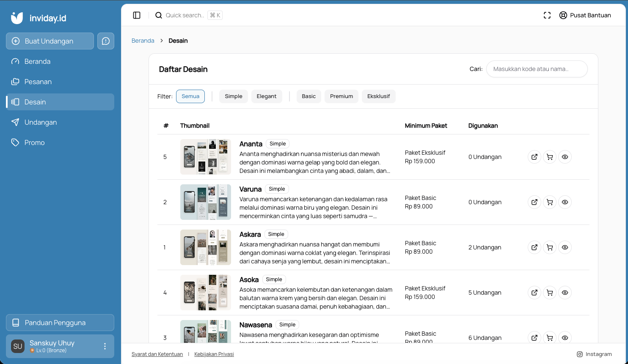This screenshot has height=364, width=628.
Task: Click the Varuna design thumbnail
Action: (x=206, y=202)
